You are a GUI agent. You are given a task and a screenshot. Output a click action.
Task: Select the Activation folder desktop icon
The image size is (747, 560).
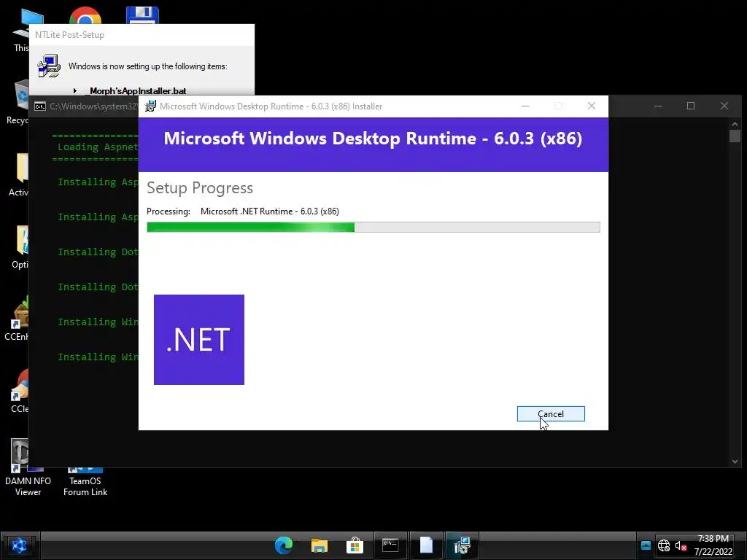[x=18, y=174]
